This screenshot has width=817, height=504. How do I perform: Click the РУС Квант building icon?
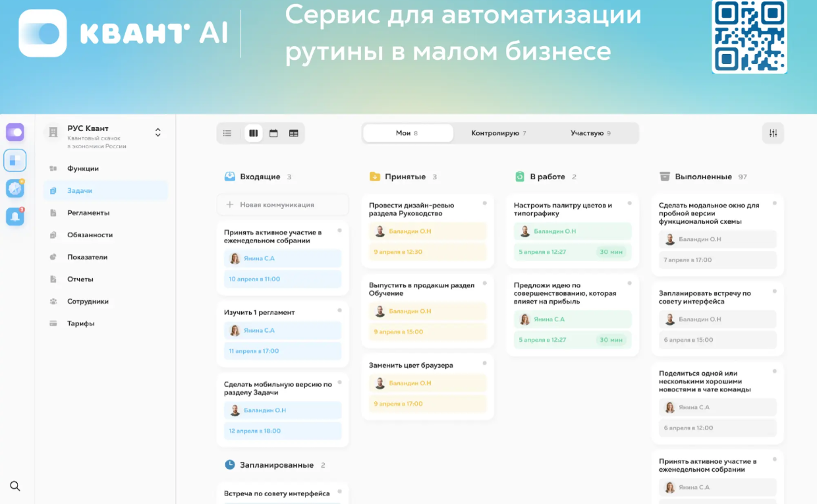tap(53, 132)
